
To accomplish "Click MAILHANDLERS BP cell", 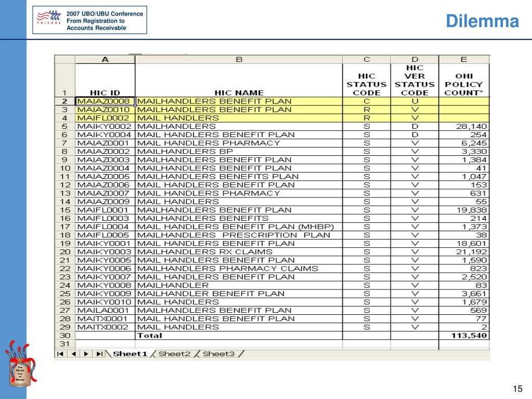I will 239,151.
